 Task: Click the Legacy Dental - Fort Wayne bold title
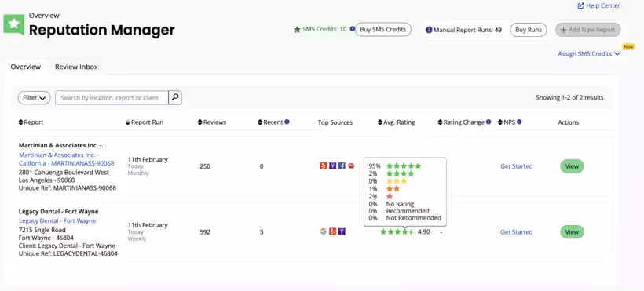tap(58, 211)
